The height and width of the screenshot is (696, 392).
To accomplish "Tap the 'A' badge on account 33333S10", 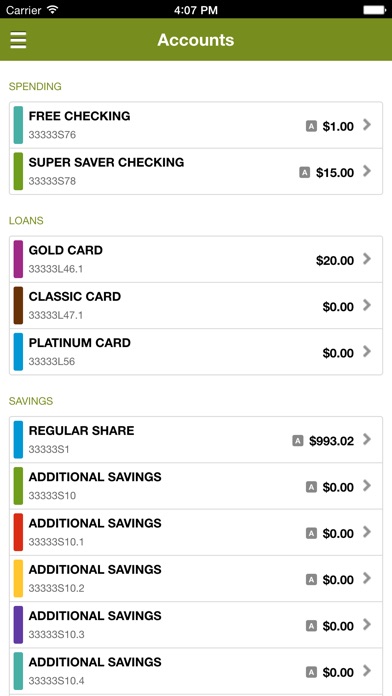I will click(312, 487).
